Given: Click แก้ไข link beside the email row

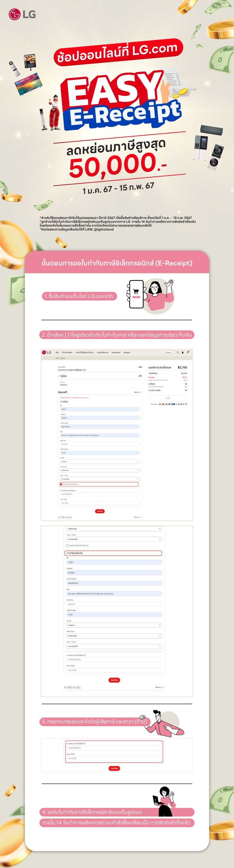Looking at the screenshot, I should coord(140,367).
